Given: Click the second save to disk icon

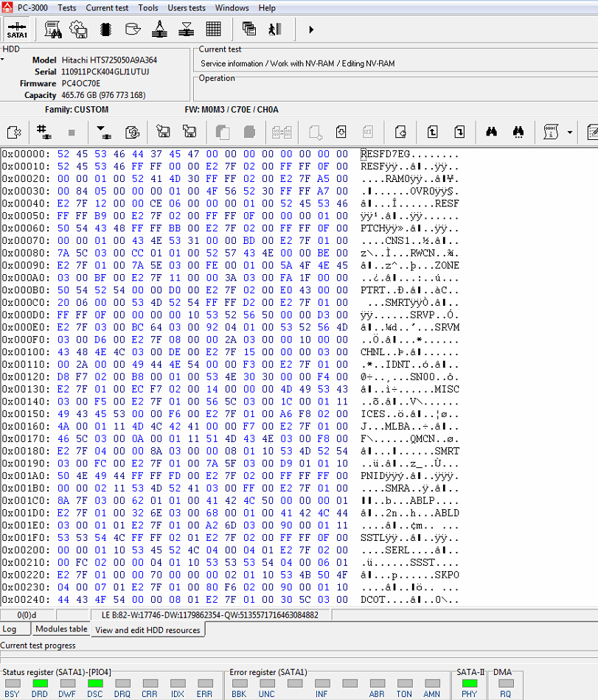Looking at the screenshot, I should [190, 131].
